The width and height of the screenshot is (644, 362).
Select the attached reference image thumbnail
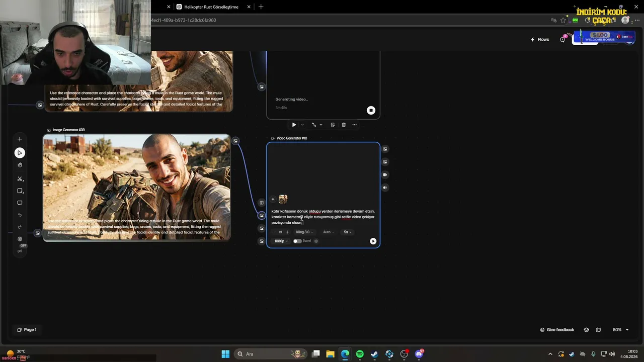[283, 199]
